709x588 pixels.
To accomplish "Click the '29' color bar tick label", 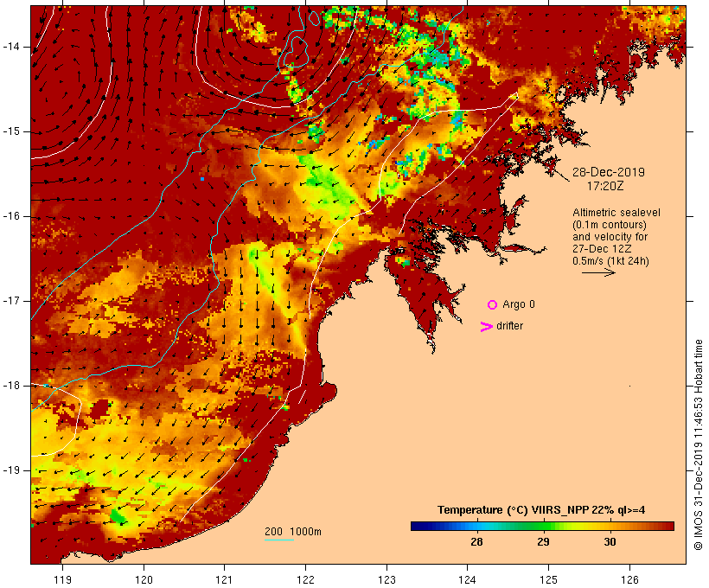I will click(x=543, y=542).
